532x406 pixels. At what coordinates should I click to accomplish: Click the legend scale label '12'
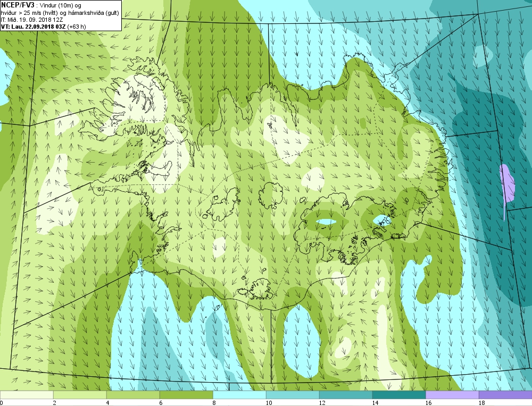tap(322, 403)
